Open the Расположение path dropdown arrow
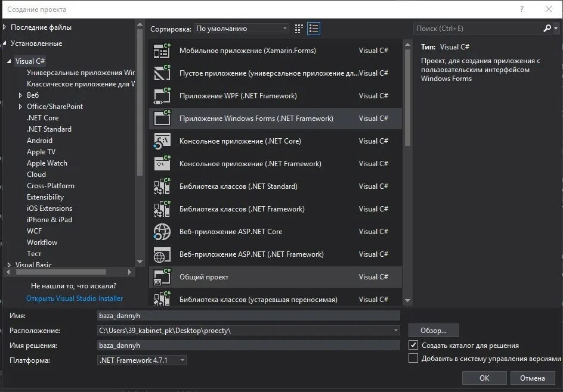This screenshot has height=392, width=563. pos(395,330)
